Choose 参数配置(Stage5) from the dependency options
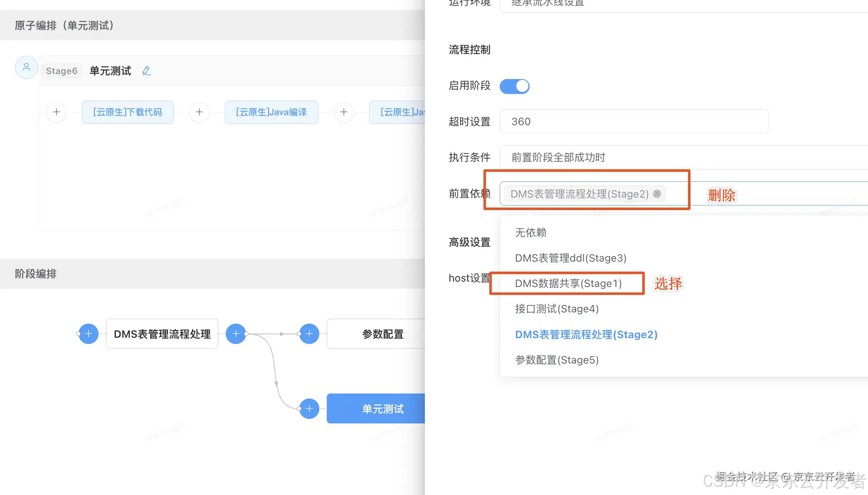 coord(557,360)
